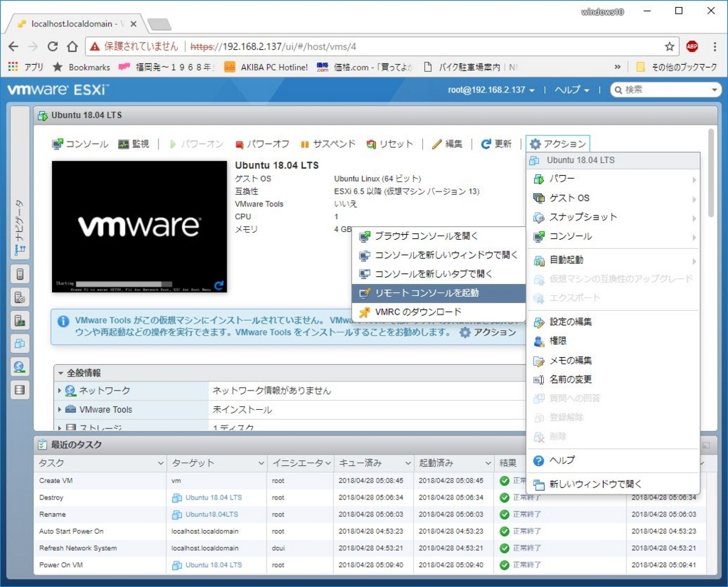Open VM settings with 編集 pencil
Image resolution: width=728 pixels, height=587 pixels.
point(447,144)
